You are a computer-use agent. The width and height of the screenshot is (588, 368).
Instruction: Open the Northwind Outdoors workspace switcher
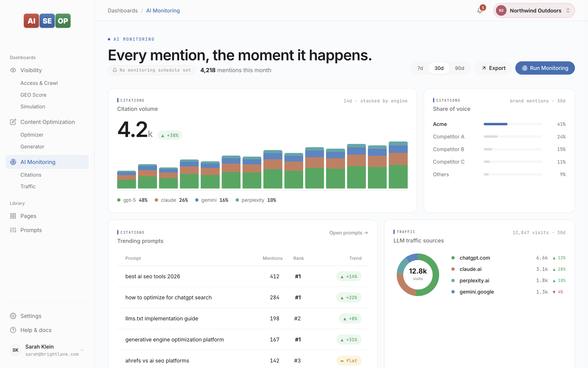[534, 10]
